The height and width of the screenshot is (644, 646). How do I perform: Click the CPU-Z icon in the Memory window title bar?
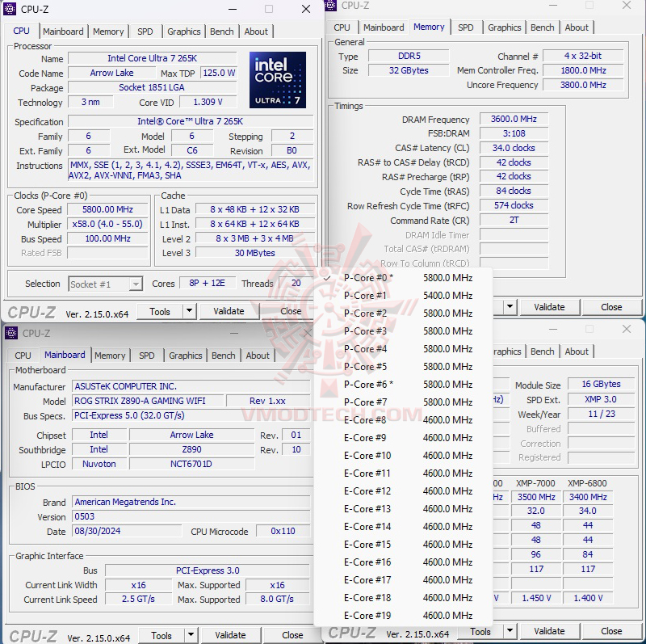pos(329,6)
